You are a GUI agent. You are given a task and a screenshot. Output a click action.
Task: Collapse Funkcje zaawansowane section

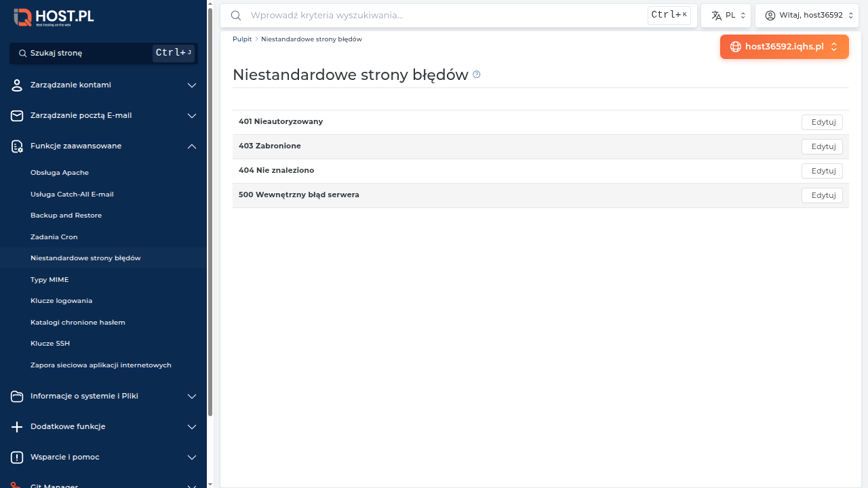click(192, 146)
